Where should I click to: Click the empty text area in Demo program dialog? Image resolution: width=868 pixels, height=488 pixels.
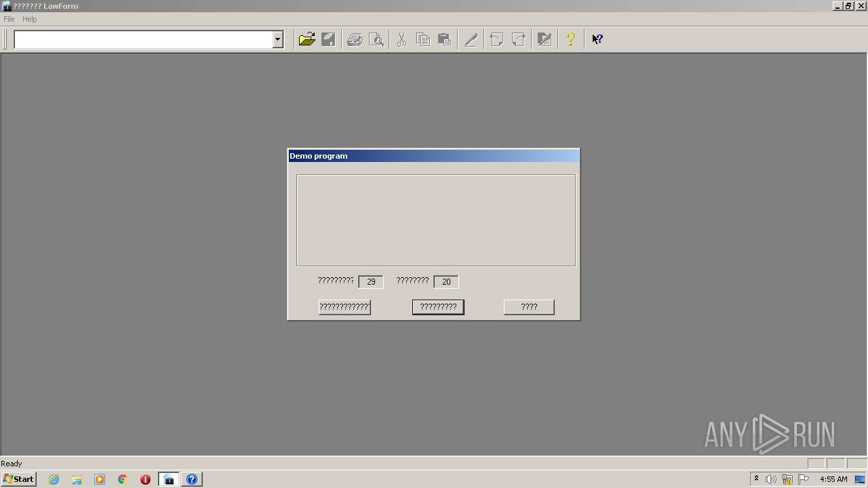point(436,220)
